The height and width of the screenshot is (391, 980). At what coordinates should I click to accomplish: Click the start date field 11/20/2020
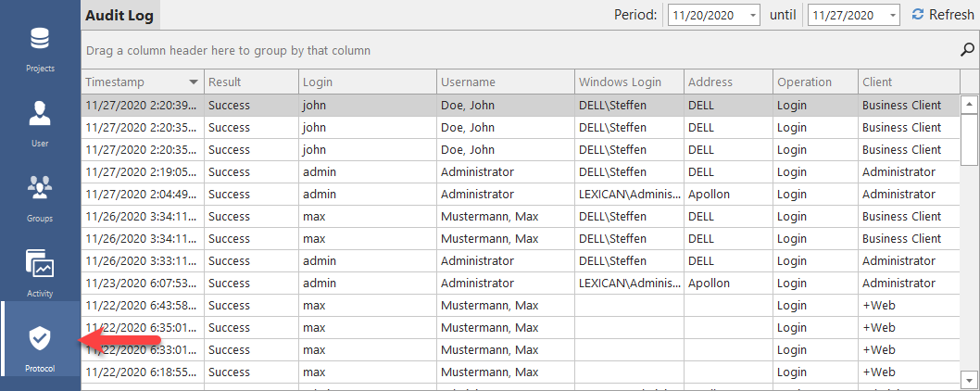click(705, 16)
